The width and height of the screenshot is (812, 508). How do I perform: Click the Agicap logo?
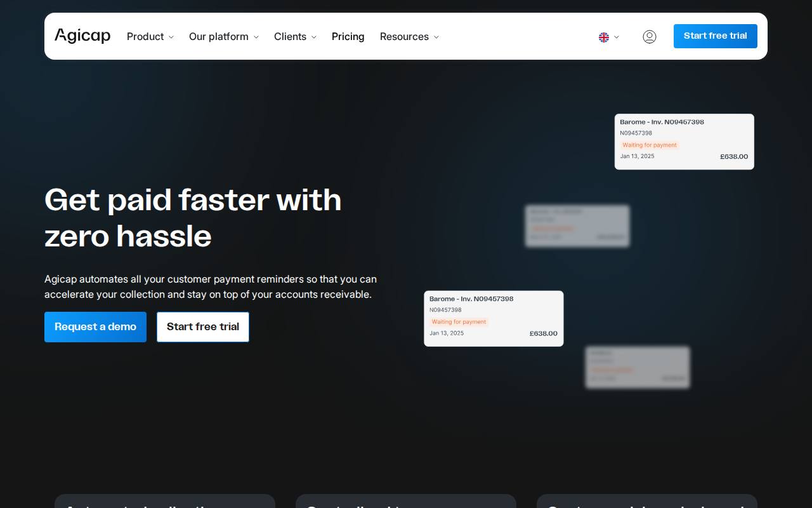coord(82,36)
